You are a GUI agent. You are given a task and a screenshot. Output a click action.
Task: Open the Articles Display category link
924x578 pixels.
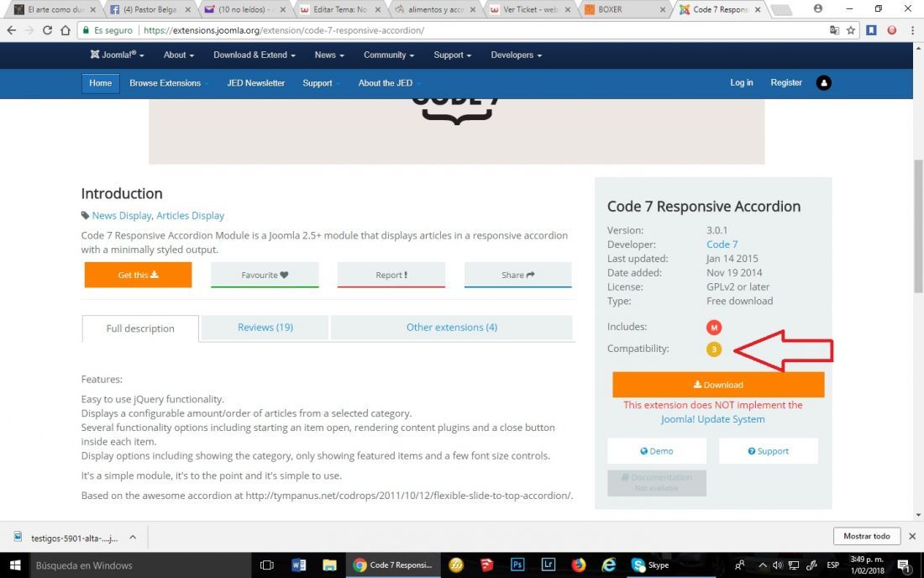pyautogui.click(x=191, y=216)
